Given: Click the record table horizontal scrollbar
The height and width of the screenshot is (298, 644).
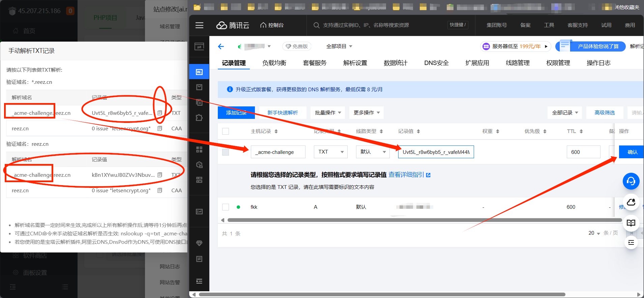Looking at the screenshot, I should click(425, 220).
